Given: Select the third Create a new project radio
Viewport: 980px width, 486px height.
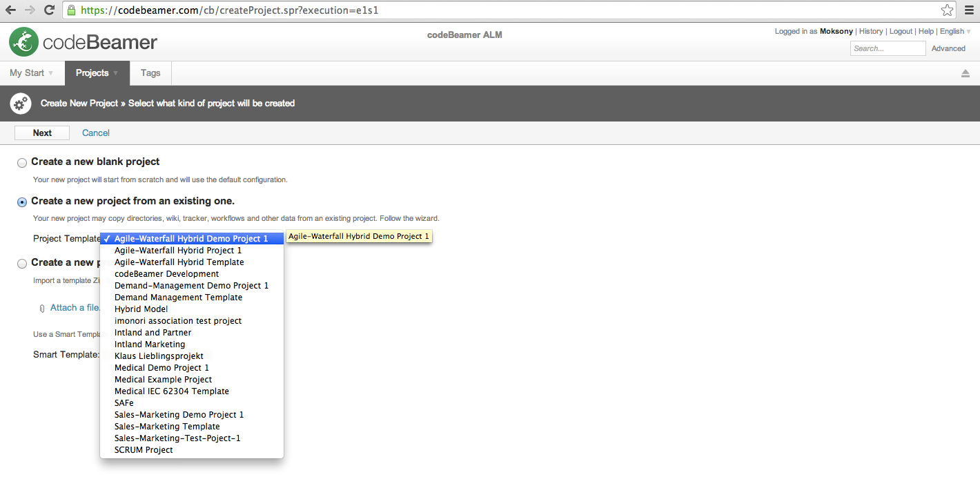Looking at the screenshot, I should click(22, 263).
